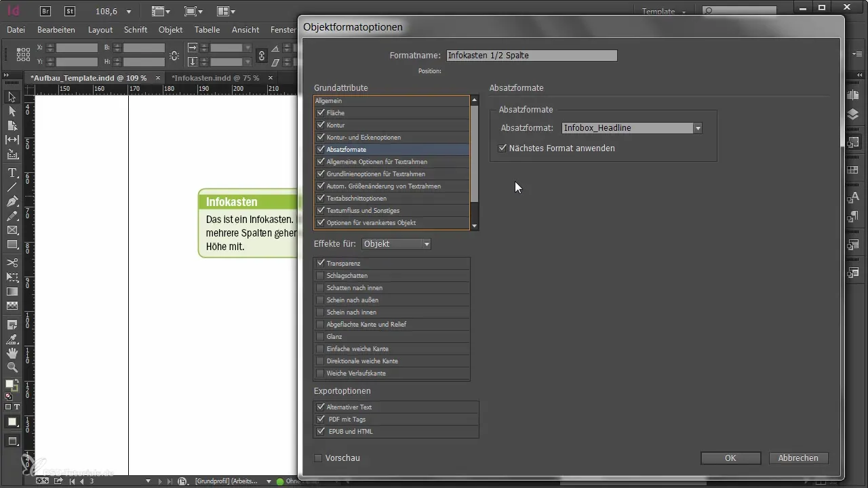This screenshot has width=868, height=488.
Task: Switch to Aufbau_Template.indd document tab
Action: pos(88,78)
